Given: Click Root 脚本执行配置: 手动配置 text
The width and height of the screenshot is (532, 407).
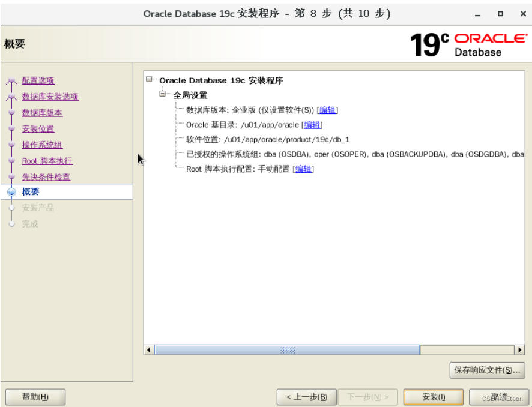Looking at the screenshot, I should click(x=238, y=169).
